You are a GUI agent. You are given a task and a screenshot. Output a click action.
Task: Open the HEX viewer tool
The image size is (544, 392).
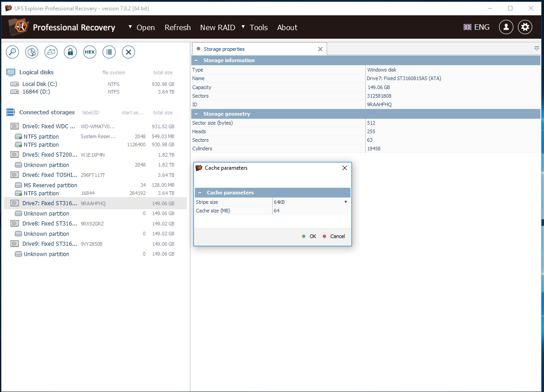click(x=90, y=52)
